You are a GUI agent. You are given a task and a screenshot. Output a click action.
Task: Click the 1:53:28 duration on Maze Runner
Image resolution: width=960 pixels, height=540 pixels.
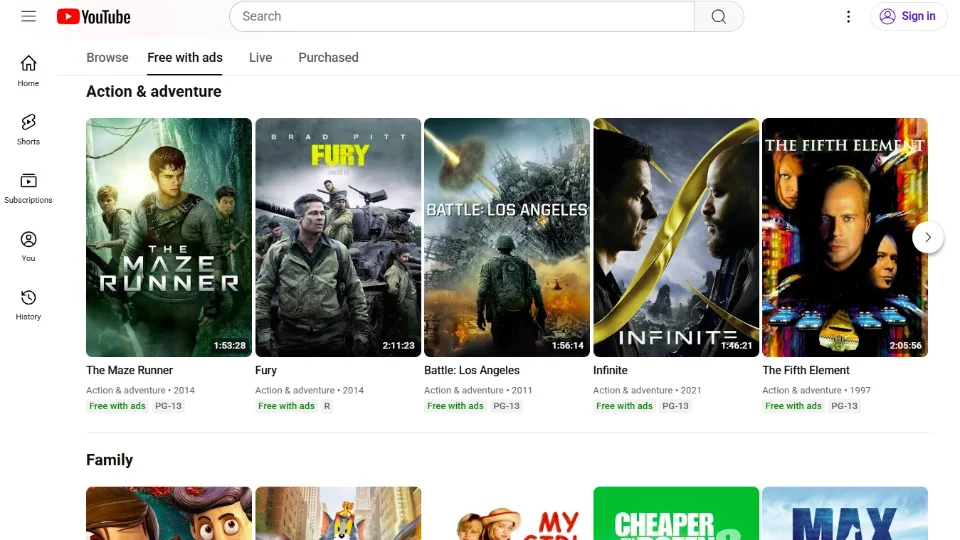[x=230, y=345]
